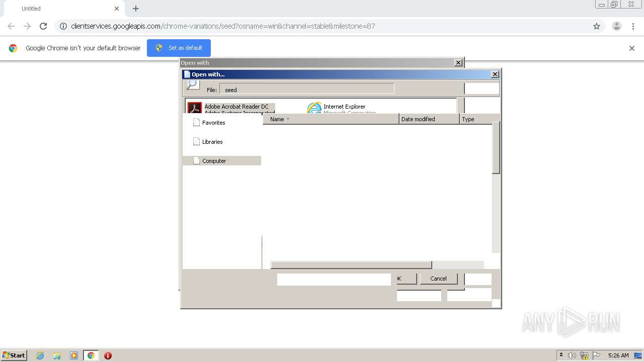Viewport: 644px width, 362px height.
Task: Click the address bar URL
Action: click(x=223, y=26)
